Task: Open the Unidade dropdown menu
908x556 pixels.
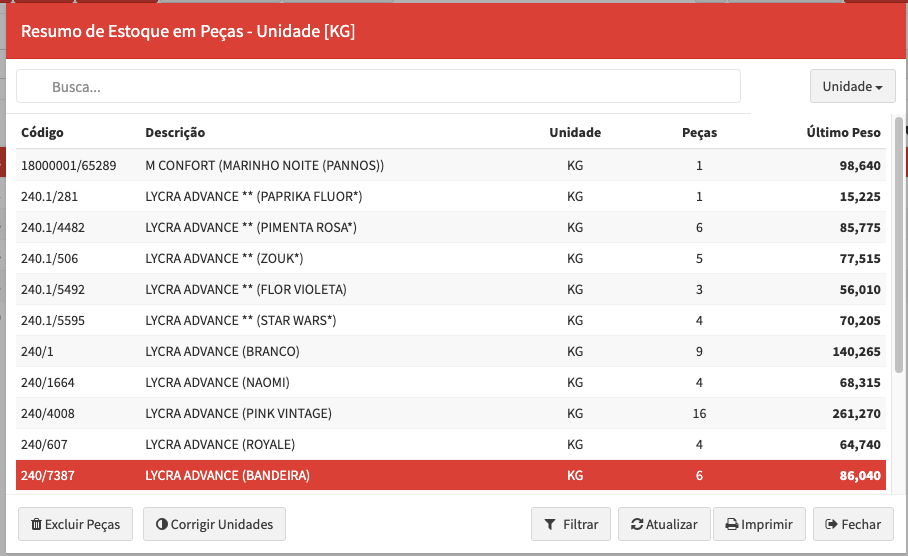Action: click(x=852, y=87)
